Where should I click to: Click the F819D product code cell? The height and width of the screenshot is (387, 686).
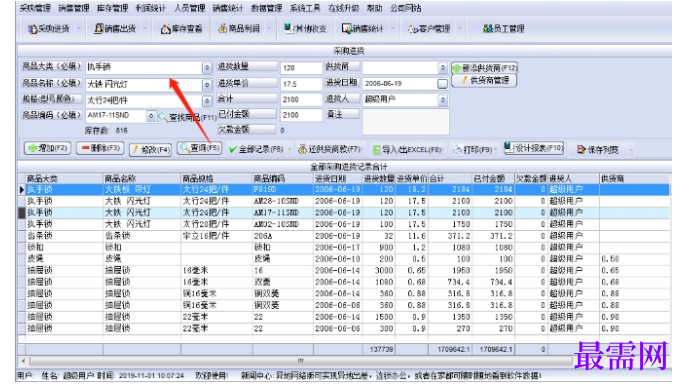point(283,190)
